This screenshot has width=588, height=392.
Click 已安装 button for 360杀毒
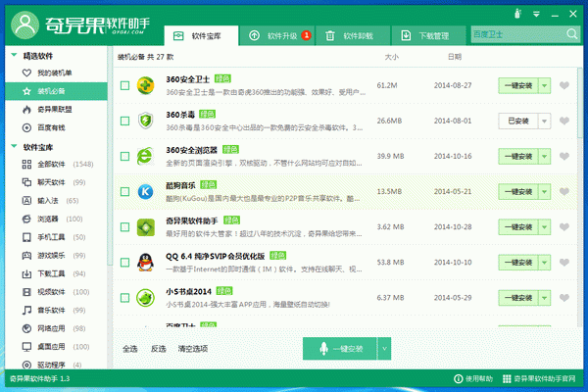click(518, 121)
